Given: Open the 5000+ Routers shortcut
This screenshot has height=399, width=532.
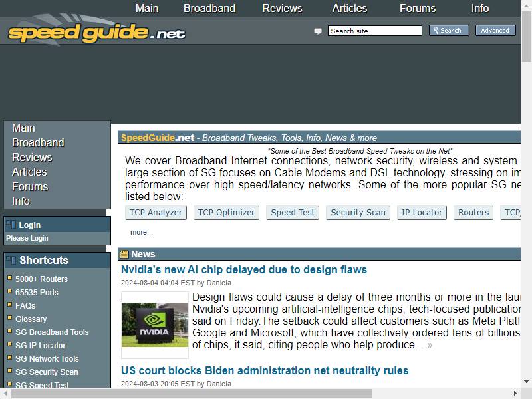Looking at the screenshot, I should click(x=41, y=279).
